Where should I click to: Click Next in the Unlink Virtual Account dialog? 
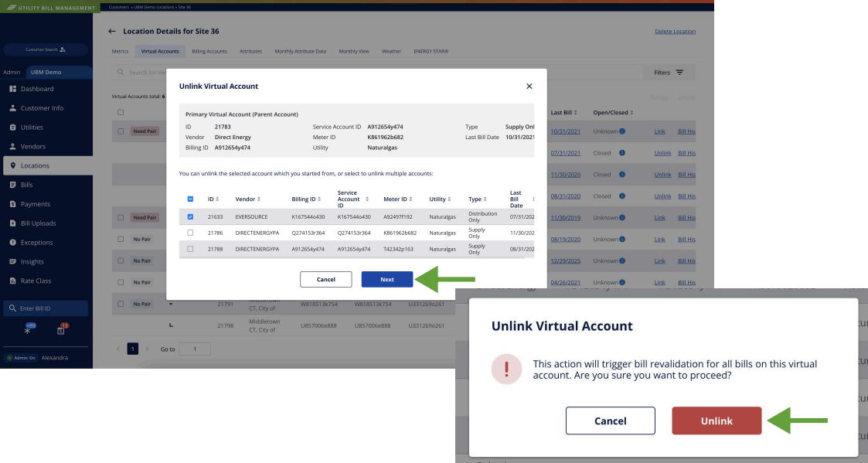point(387,280)
